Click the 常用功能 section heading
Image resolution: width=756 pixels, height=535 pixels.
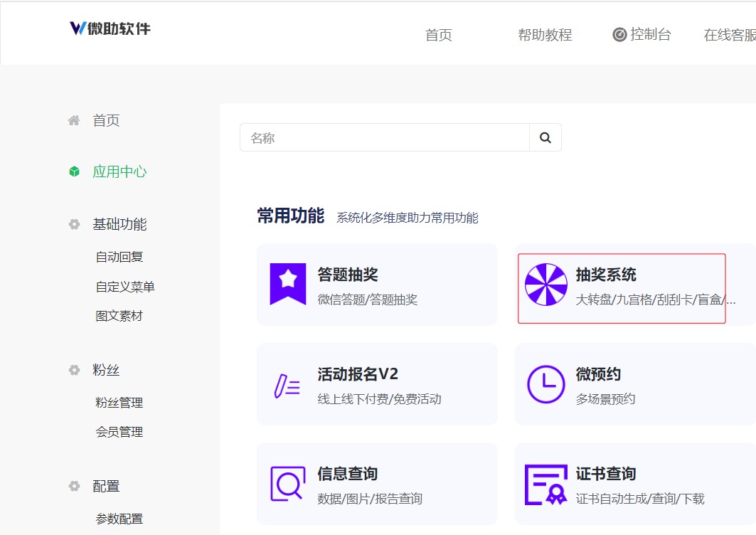[291, 216]
